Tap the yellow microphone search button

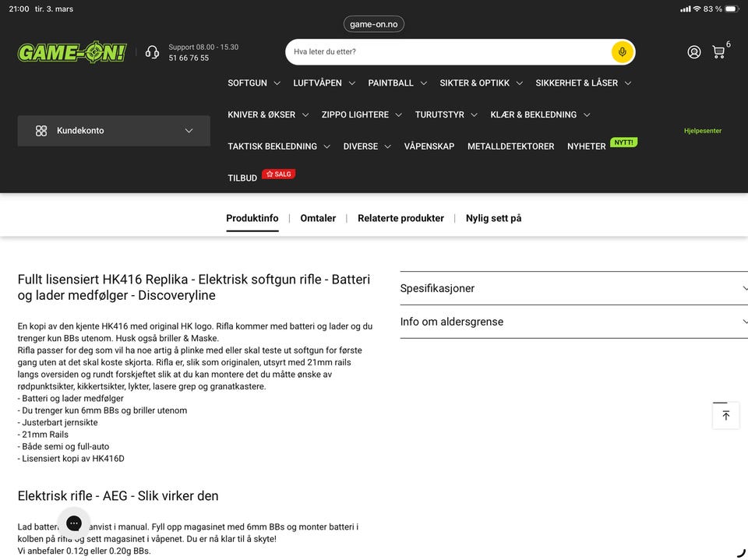[x=622, y=51]
